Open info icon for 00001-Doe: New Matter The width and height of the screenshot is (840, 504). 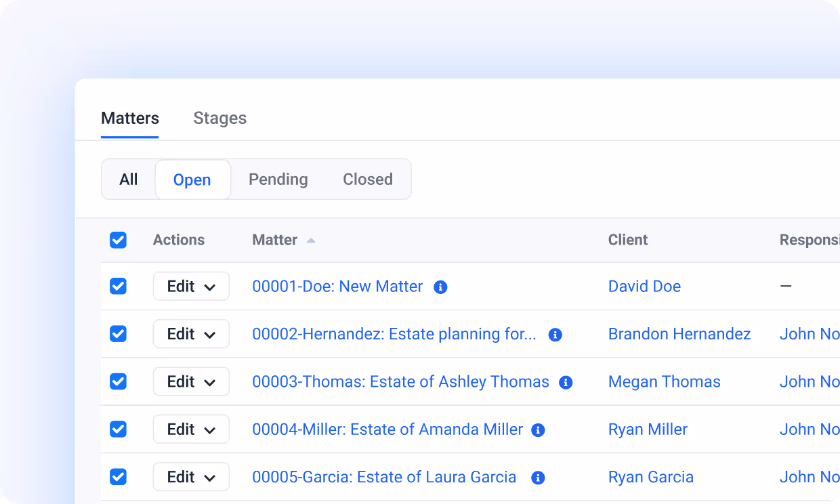[x=440, y=287]
